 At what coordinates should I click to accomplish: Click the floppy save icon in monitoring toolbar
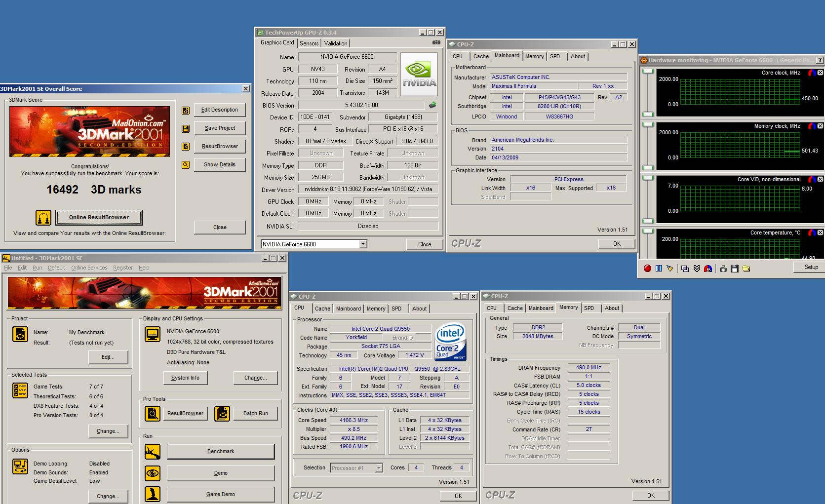click(x=735, y=268)
